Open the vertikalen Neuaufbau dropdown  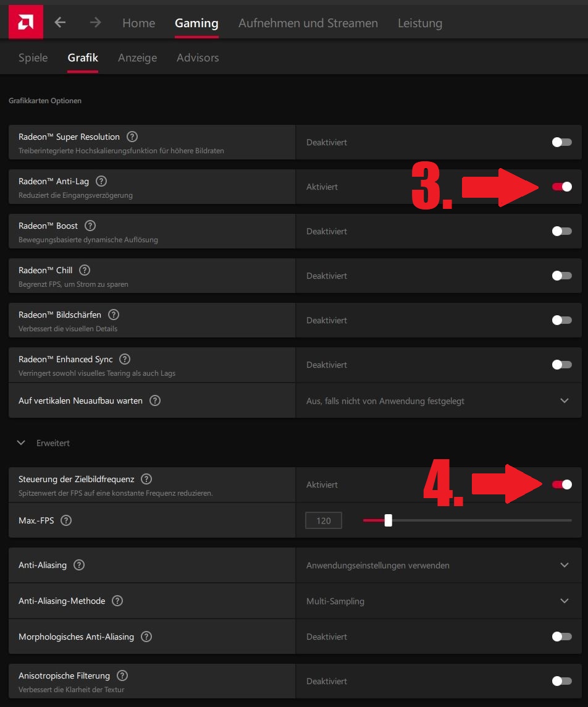439,400
